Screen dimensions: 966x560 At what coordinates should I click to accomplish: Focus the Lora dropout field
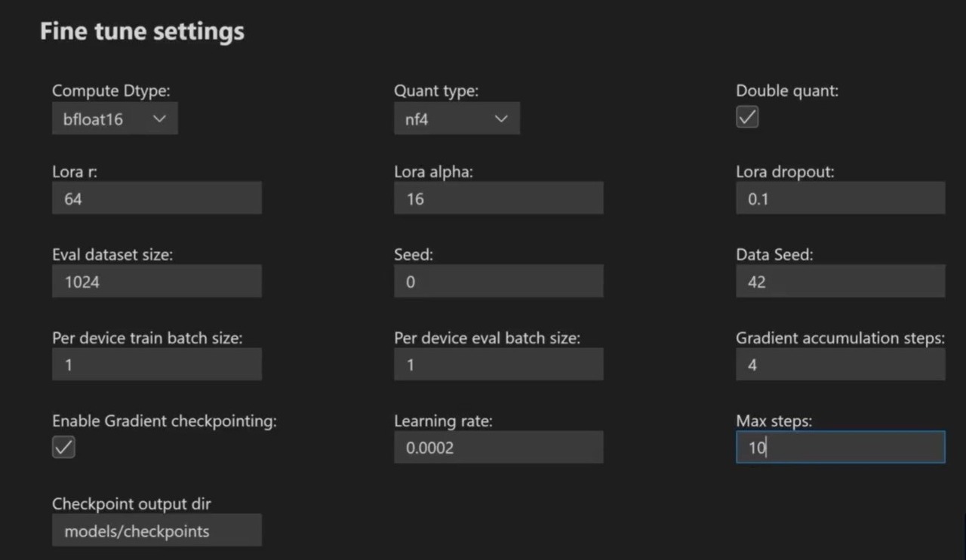point(840,198)
